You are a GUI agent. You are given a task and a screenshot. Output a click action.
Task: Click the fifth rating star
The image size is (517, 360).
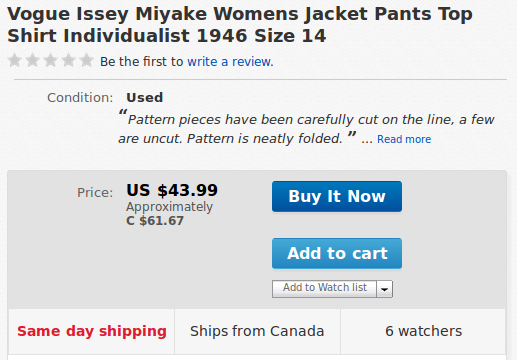click(x=86, y=60)
